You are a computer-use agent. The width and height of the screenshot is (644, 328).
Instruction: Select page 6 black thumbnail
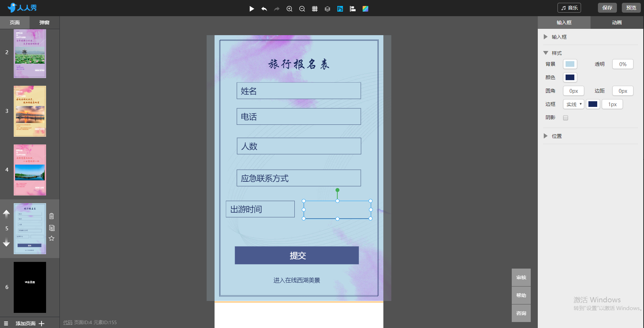tap(30, 287)
